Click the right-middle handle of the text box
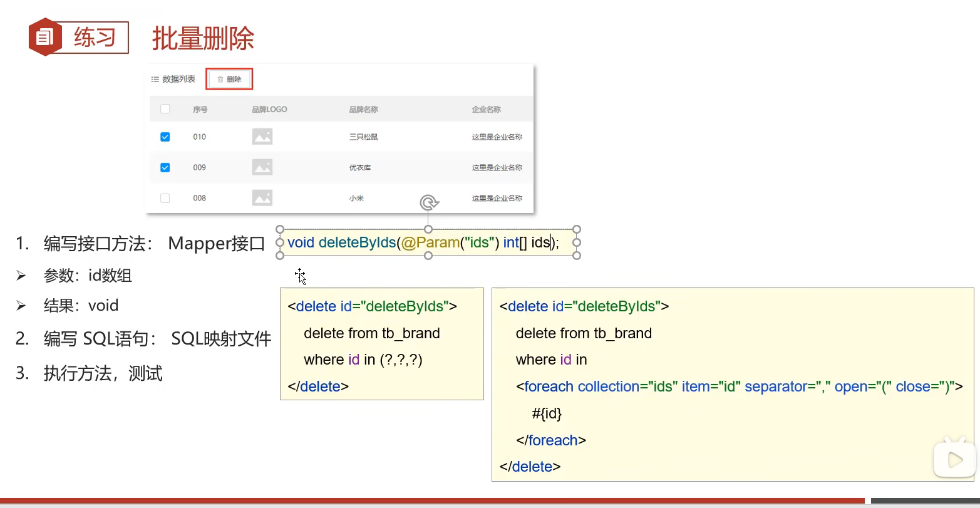The width and height of the screenshot is (980, 508). [x=577, y=242]
